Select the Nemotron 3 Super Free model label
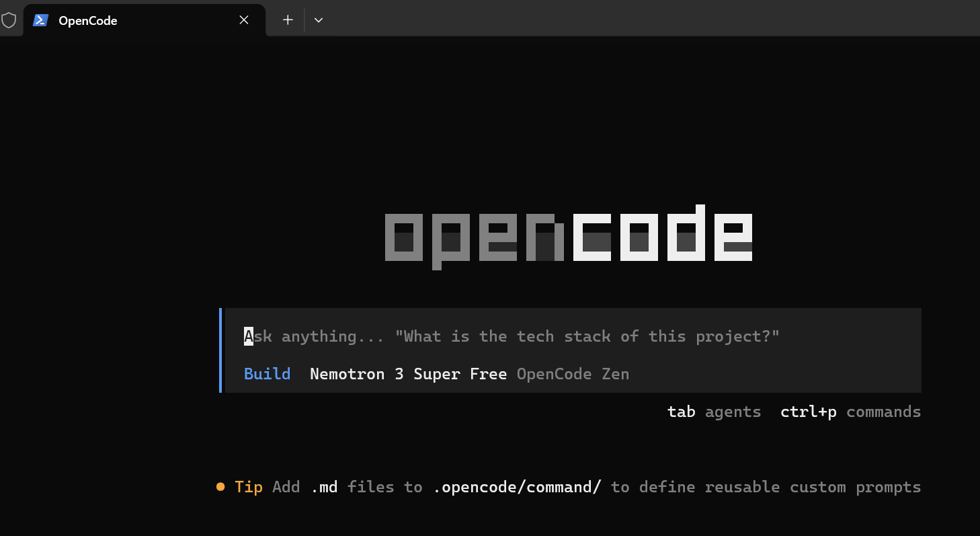 pos(408,374)
